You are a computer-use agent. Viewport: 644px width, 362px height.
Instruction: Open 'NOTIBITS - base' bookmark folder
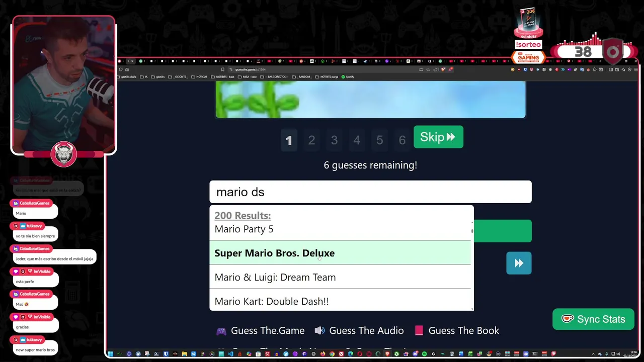(x=222, y=77)
